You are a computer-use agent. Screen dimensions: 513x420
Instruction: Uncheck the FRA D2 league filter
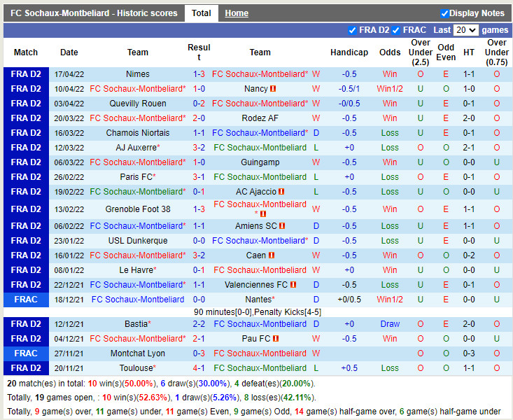[352, 30]
